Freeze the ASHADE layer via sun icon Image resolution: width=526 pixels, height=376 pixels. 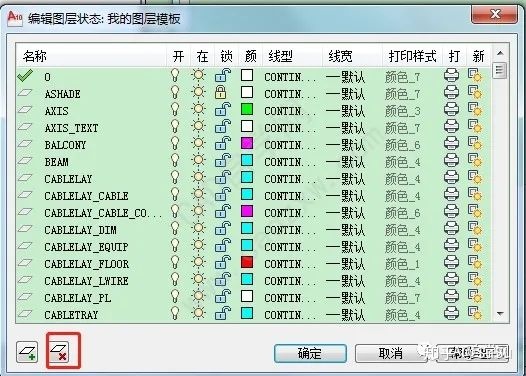point(198,92)
